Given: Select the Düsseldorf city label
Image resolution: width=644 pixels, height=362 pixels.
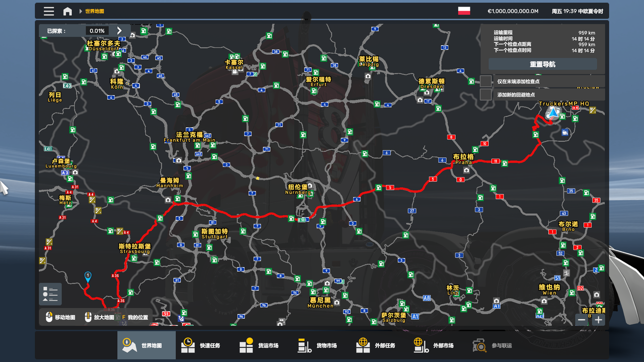Looking at the screenshot, I should 104,46.
